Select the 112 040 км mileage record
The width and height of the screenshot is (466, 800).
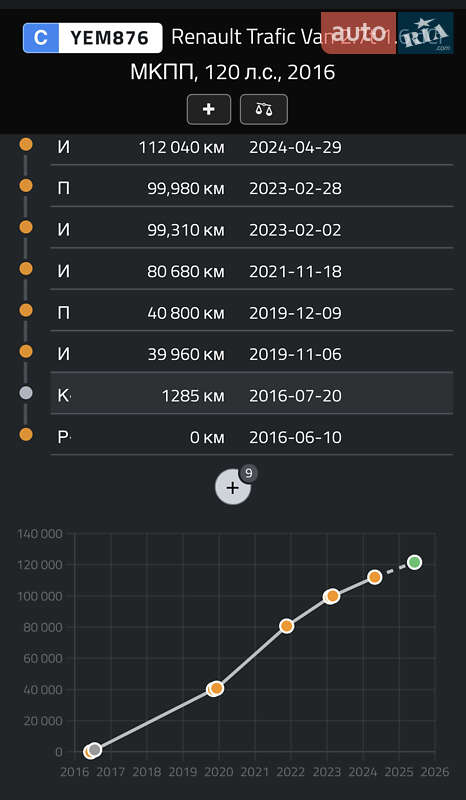point(252,148)
